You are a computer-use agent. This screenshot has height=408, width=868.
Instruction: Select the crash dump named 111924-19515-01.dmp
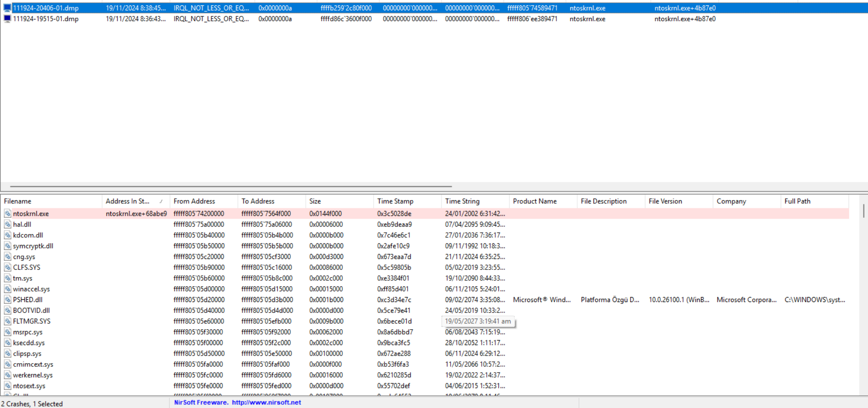(46, 19)
